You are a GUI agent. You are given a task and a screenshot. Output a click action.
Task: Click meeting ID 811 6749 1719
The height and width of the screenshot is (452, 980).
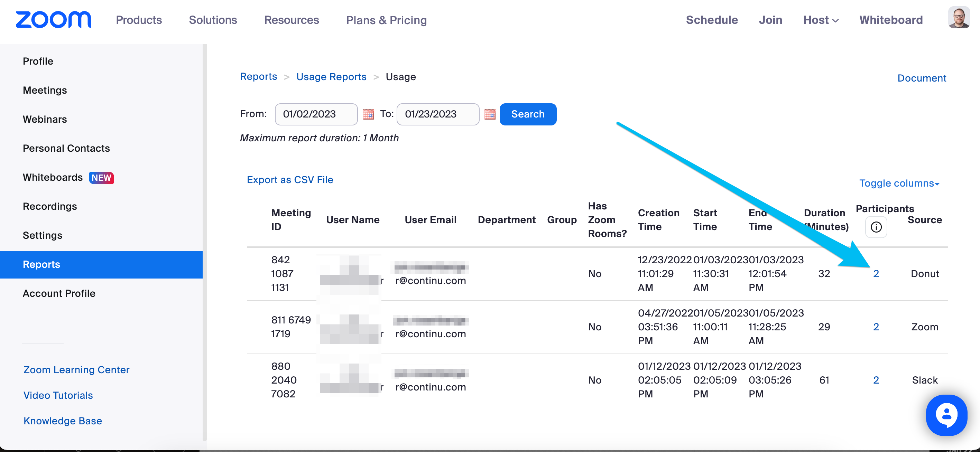[291, 327]
